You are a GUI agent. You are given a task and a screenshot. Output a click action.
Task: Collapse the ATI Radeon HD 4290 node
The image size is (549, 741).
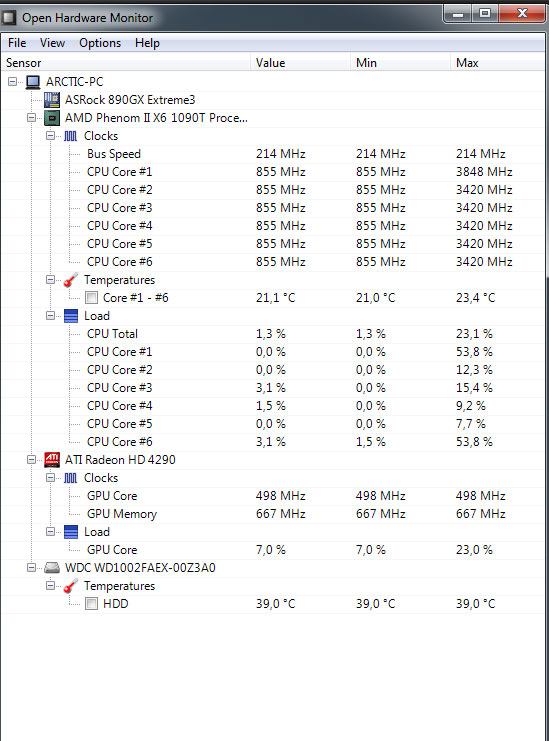[x=32, y=459]
